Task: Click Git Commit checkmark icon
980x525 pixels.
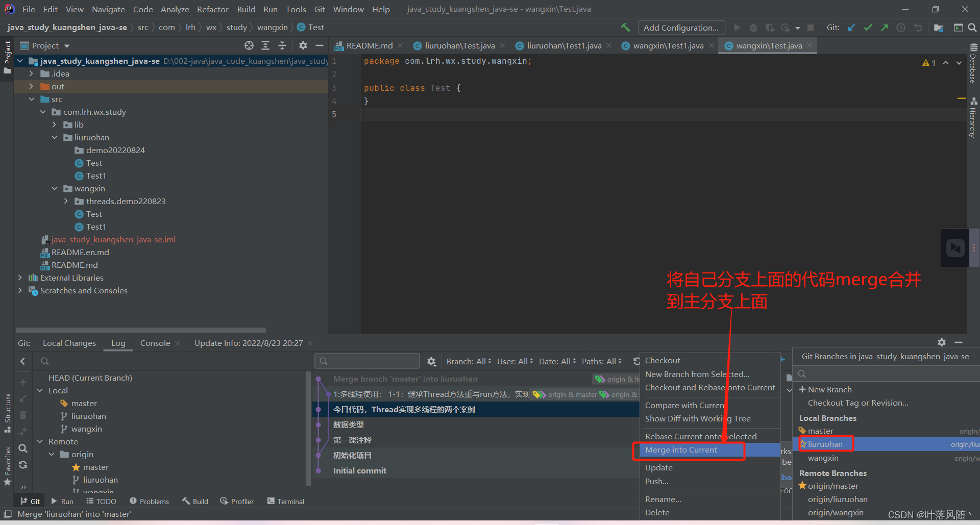Action: click(x=868, y=28)
